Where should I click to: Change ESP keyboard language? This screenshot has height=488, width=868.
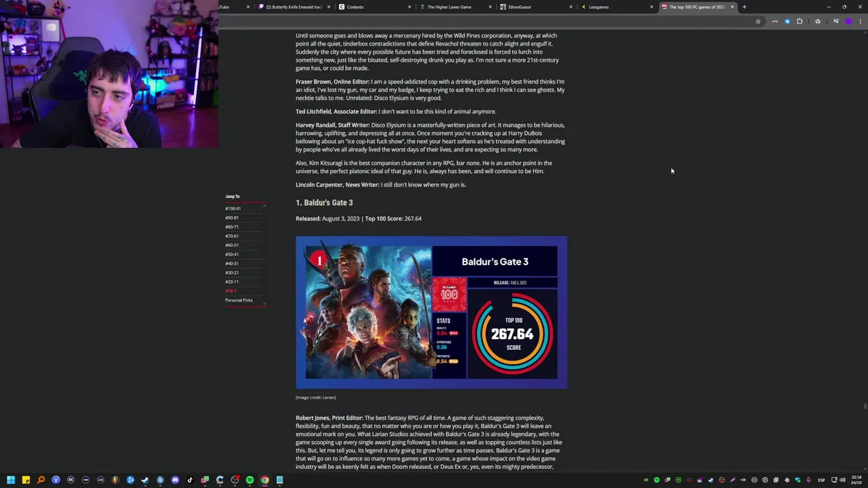click(x=821, y=480)
